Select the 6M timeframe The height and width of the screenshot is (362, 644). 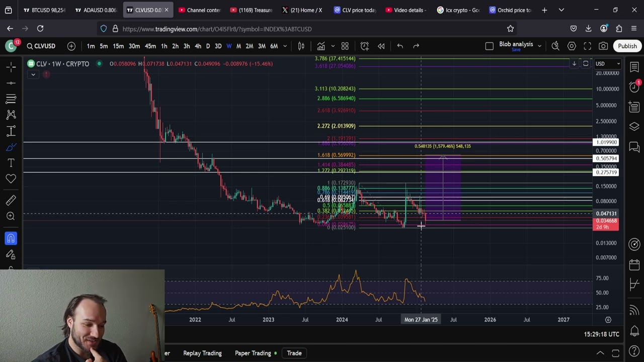pos(274,46)
